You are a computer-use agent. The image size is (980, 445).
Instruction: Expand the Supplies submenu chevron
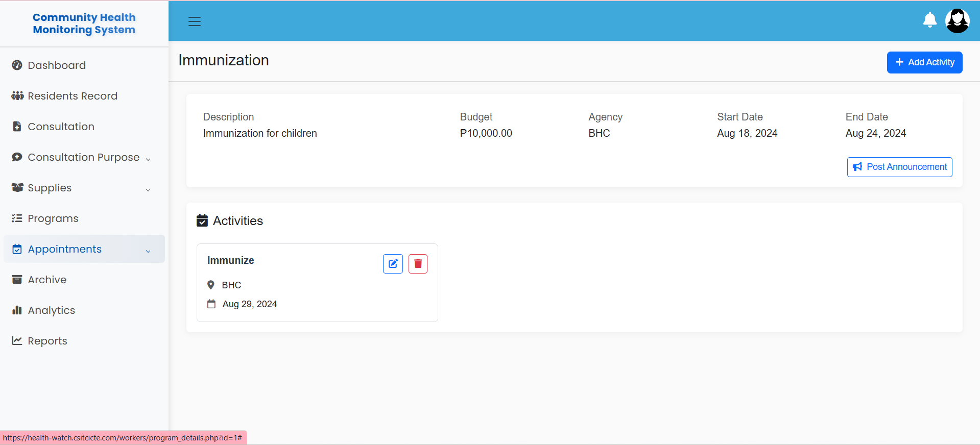pos(148,190)
